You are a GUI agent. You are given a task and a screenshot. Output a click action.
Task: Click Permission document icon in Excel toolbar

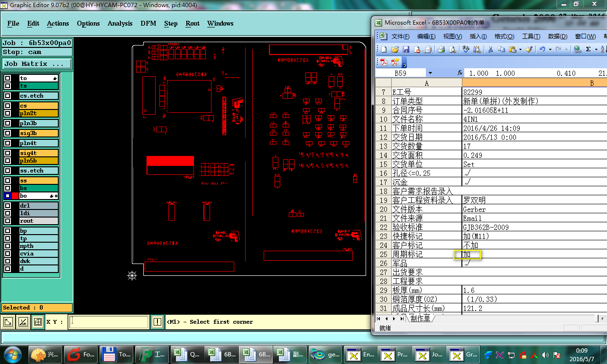pyautogui.click(x=417, y=49)
